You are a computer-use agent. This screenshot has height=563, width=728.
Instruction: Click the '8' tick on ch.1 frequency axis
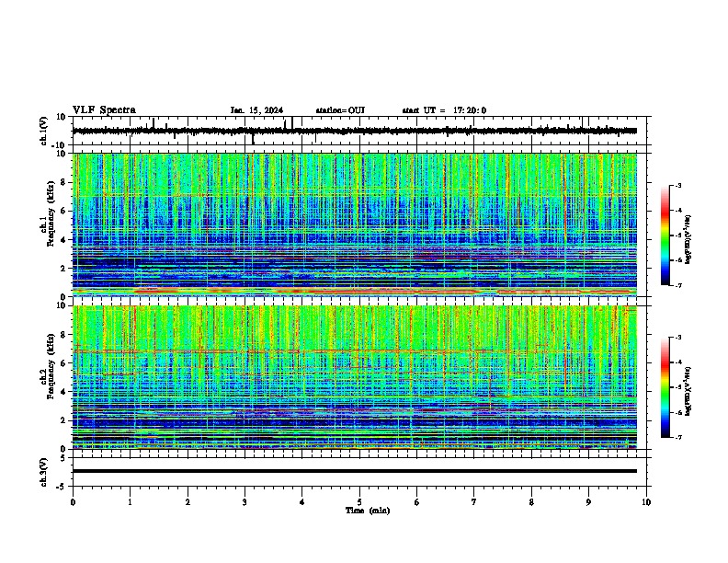[x=63, y=182]
